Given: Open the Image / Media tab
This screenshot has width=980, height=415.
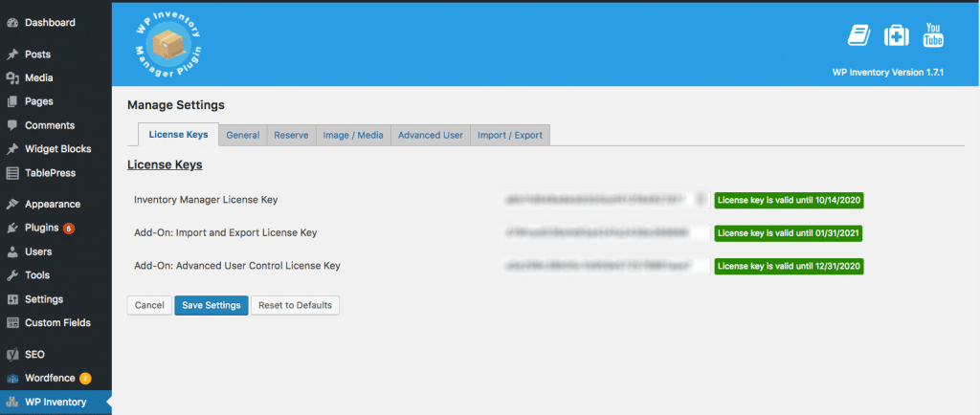Looking at the screenshot, I should click(353, 135).
